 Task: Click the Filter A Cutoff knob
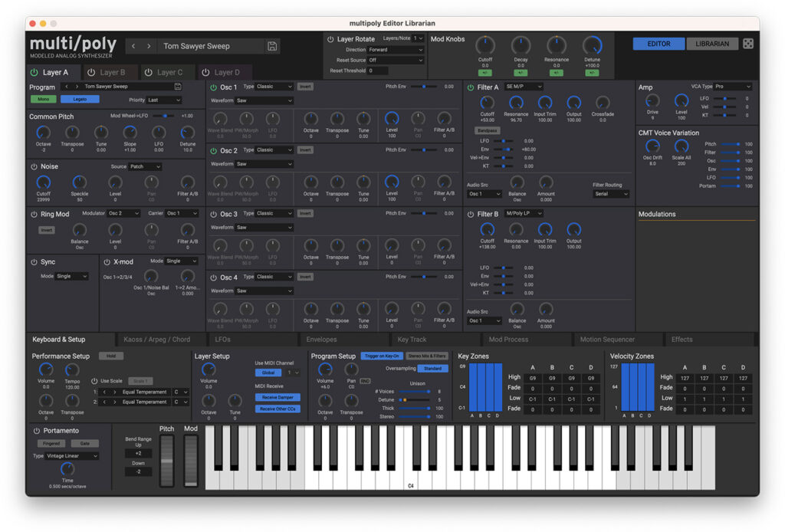click(x=487, y=103)
